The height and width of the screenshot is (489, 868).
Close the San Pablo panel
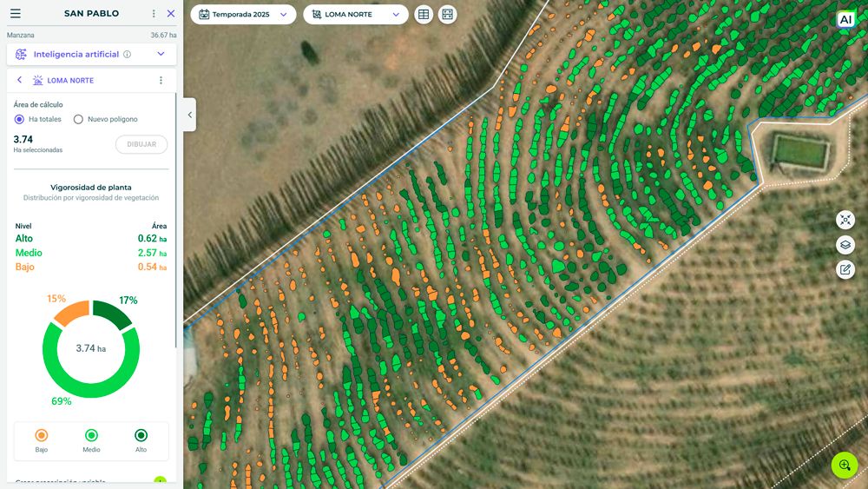point(171,14)
